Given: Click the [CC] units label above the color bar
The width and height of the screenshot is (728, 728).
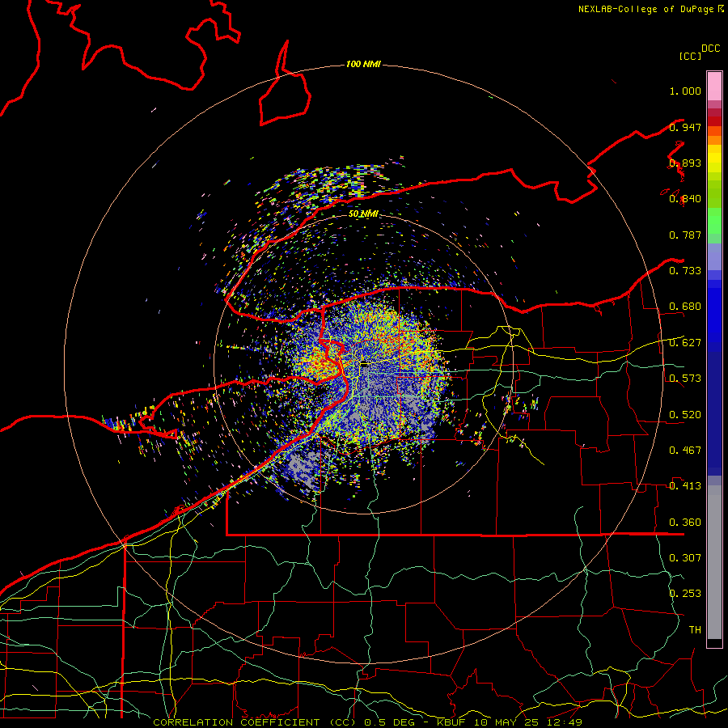Looking at the screenshot, I should click(x=690, y=56).
